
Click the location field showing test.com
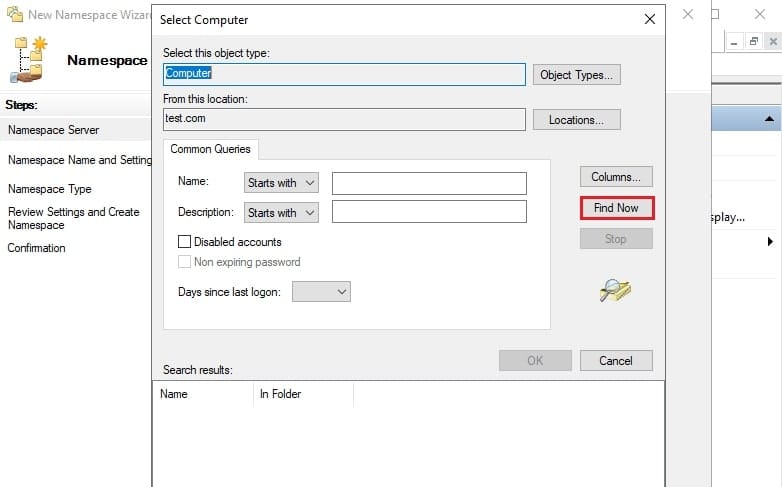coord(344,119)
